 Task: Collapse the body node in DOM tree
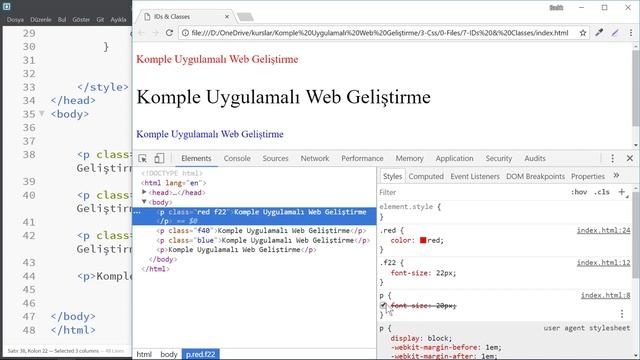(x=144, y=202)
